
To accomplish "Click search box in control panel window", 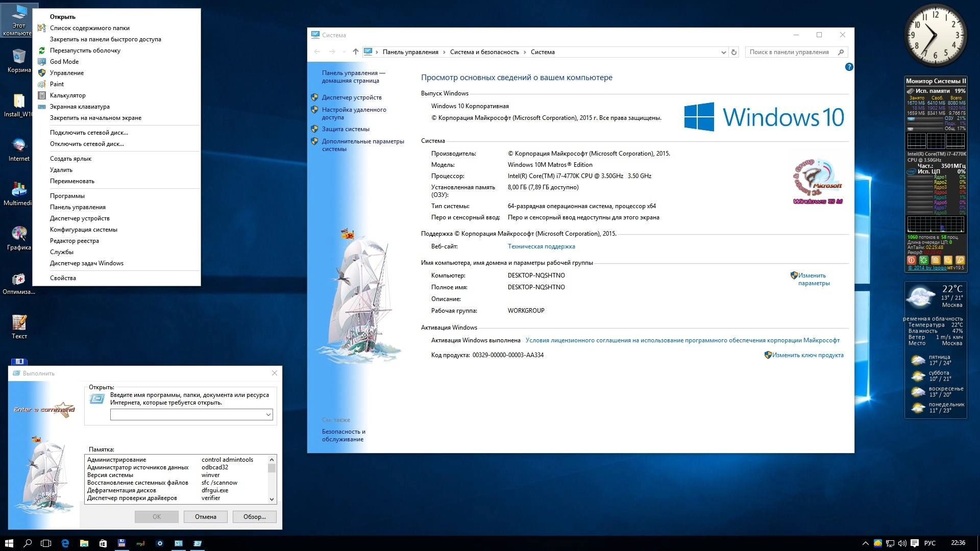I will click(796, 52).
